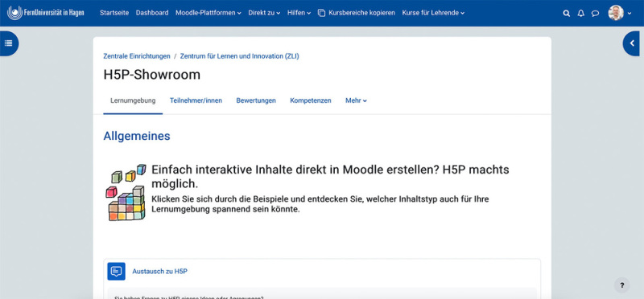Expand the Direkt zu menu
The image size is (644, 299).
(264, 13)
